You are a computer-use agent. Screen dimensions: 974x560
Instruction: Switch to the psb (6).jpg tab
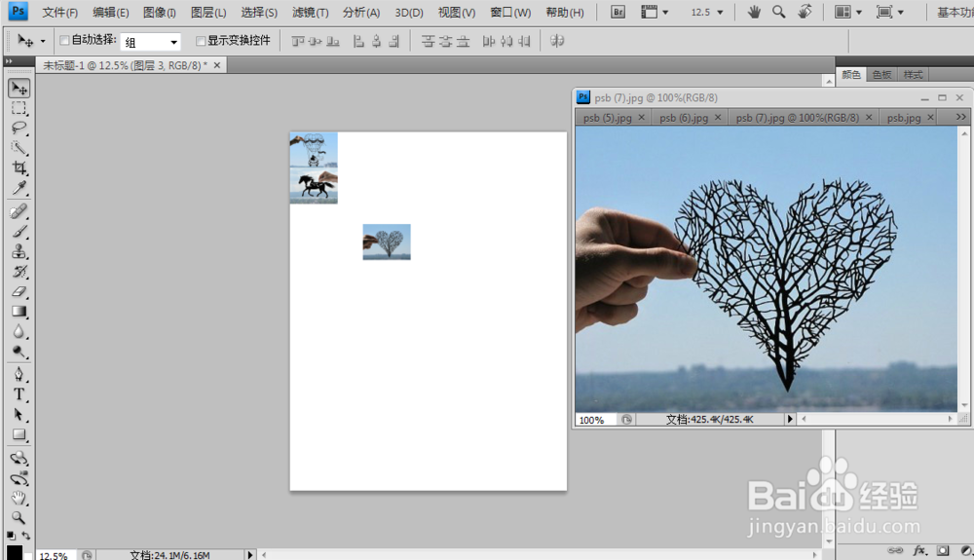(684, 117)
